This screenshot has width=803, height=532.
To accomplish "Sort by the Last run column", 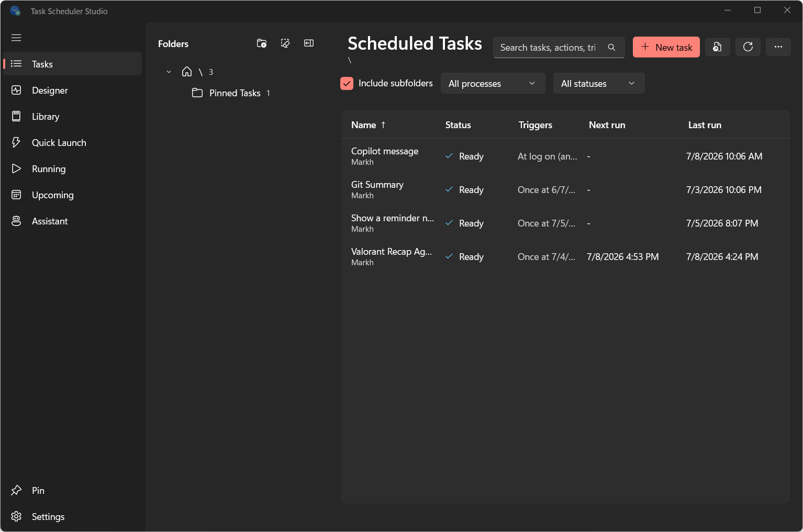I will coord(705,125).
